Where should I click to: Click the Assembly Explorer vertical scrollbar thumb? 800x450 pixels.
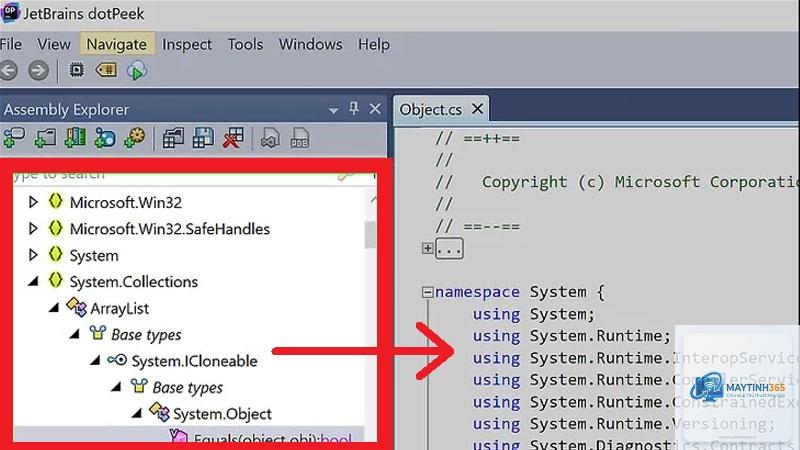click(370, 235)
